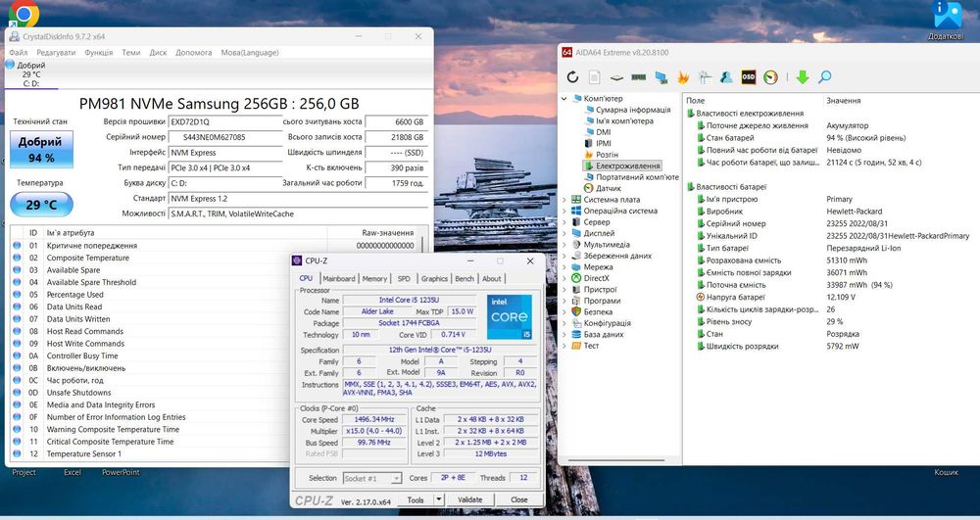Click the blue status dot for Composite Temperature

click(x=17, y=258)
